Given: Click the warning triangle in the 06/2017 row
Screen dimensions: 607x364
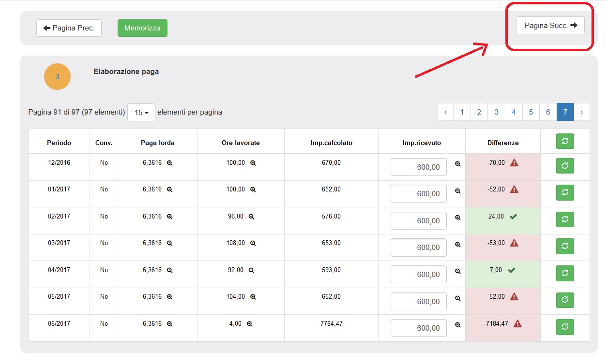Looking at the screenshot, I should tap(517, 324).
